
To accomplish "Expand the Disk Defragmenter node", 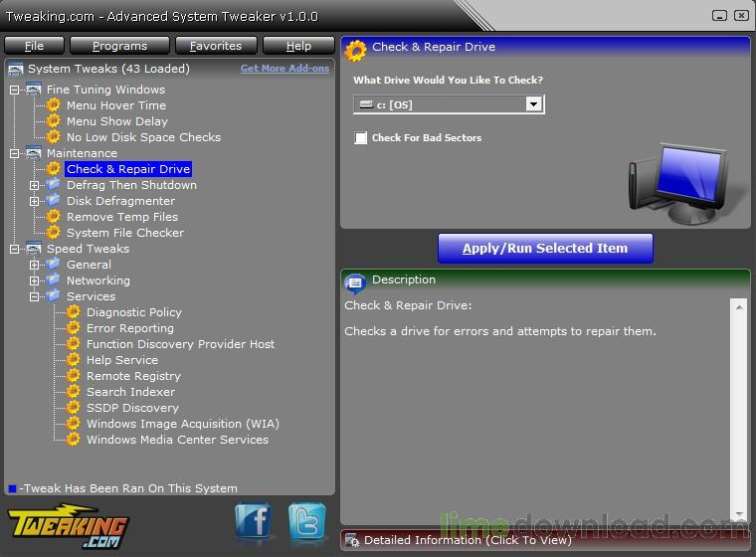I will coord(34,201).
